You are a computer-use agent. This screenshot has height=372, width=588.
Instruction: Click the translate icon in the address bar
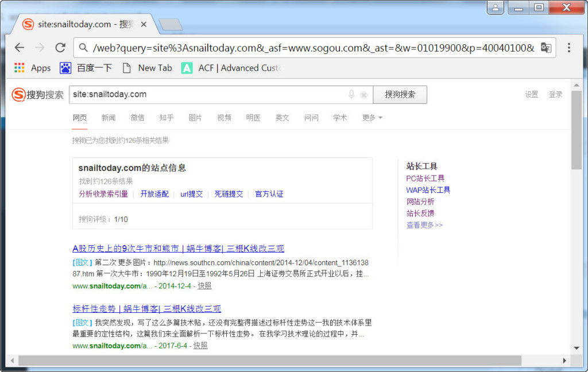pyautogui.click(x=546, y=48)
